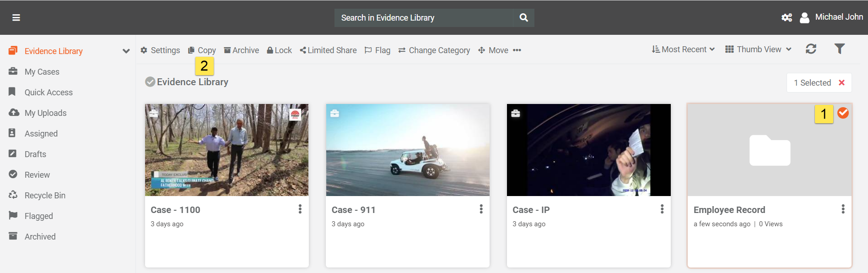Collapse the Evidence Library sidebar chevron
Image resolution: width=868 pixels, height=273 pixels.
click(126, 51)
